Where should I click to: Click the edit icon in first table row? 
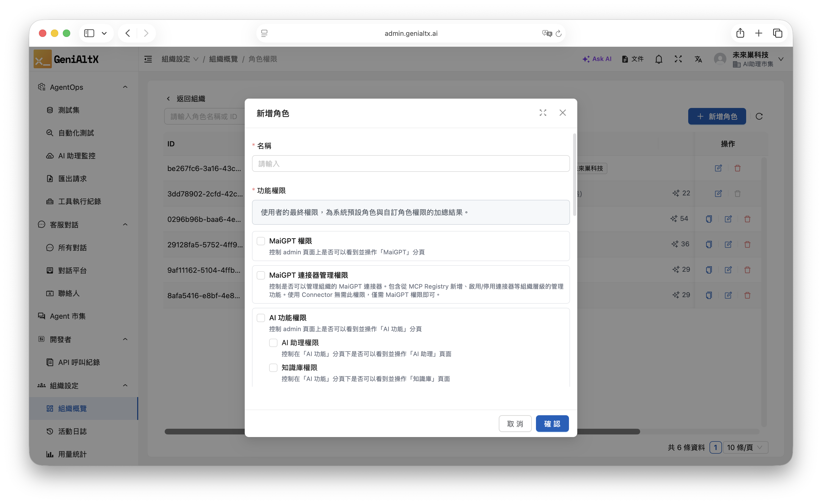tap(718, 168)
